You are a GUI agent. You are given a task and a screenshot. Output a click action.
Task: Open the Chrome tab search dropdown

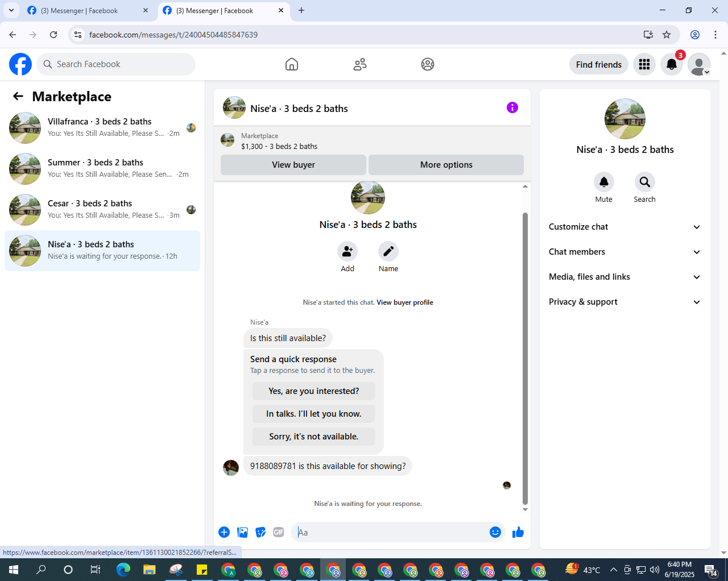coord(11,10)
